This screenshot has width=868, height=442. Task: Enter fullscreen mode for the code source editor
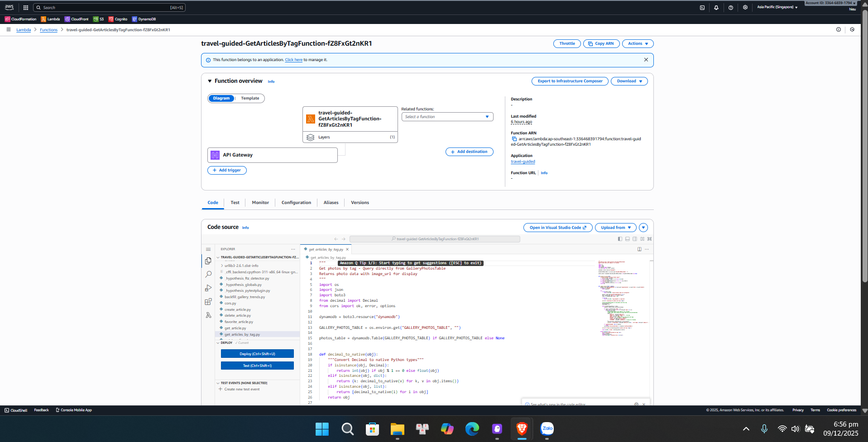(649, 239)
